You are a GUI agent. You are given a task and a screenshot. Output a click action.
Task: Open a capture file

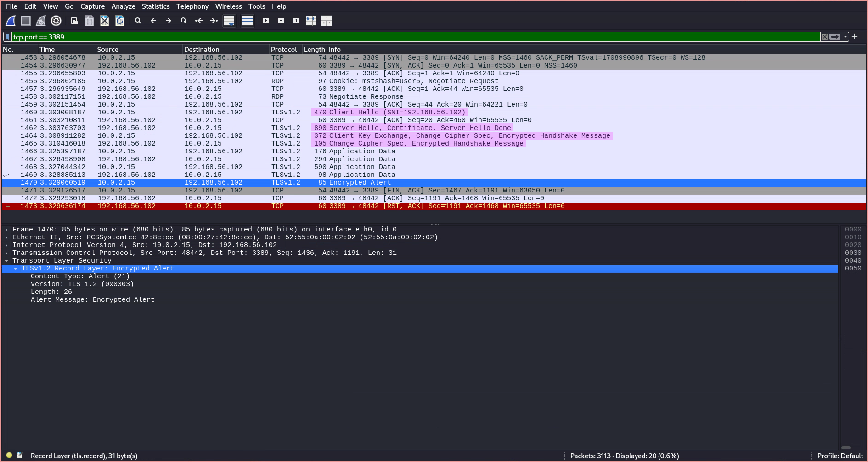tap(74, 21)
